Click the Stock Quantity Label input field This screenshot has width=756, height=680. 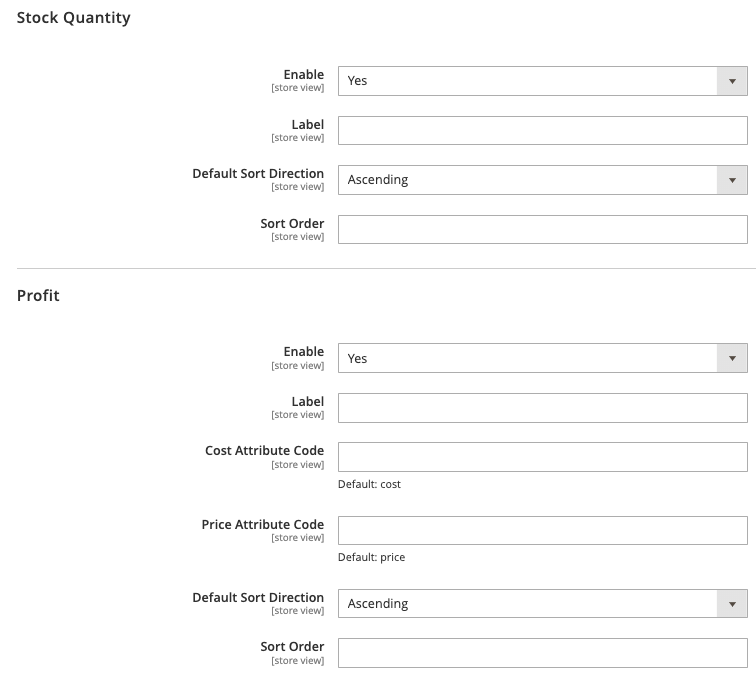[542, 130]
